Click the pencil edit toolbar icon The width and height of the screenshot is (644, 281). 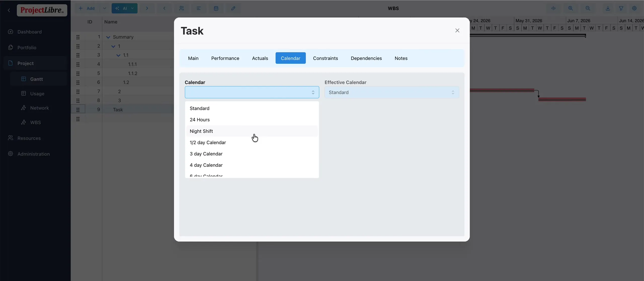coord(233,8)
